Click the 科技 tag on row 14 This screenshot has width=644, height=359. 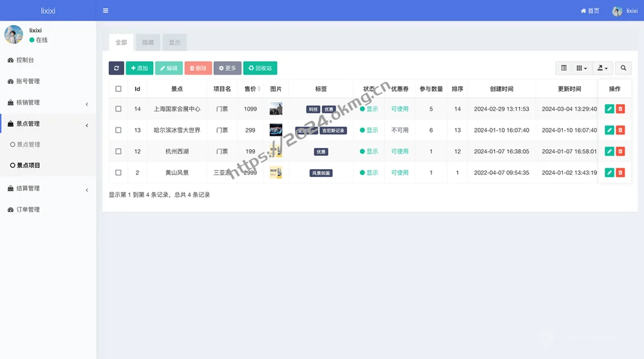(x=313, y=109)
